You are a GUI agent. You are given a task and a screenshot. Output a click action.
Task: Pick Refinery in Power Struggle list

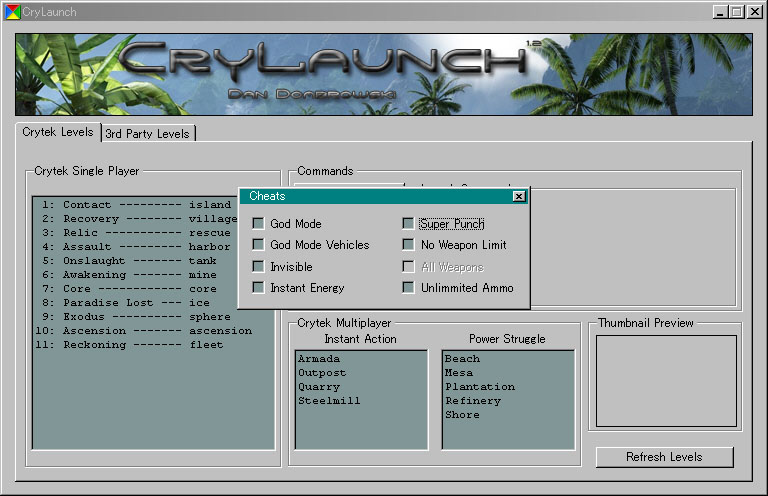[x=508, y=401]
